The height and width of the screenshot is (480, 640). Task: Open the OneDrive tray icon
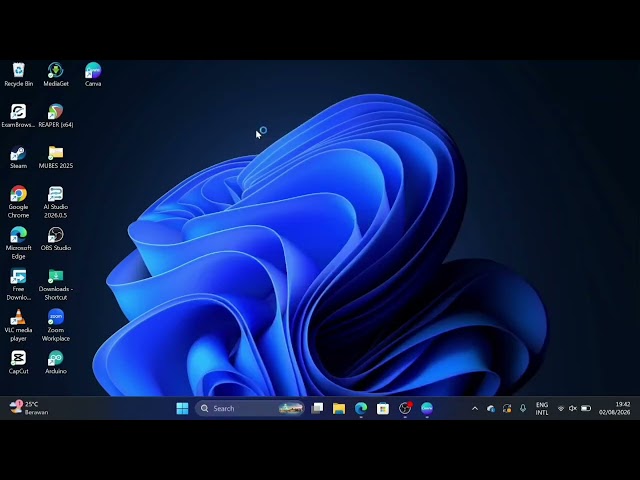[x=491, y=408]
